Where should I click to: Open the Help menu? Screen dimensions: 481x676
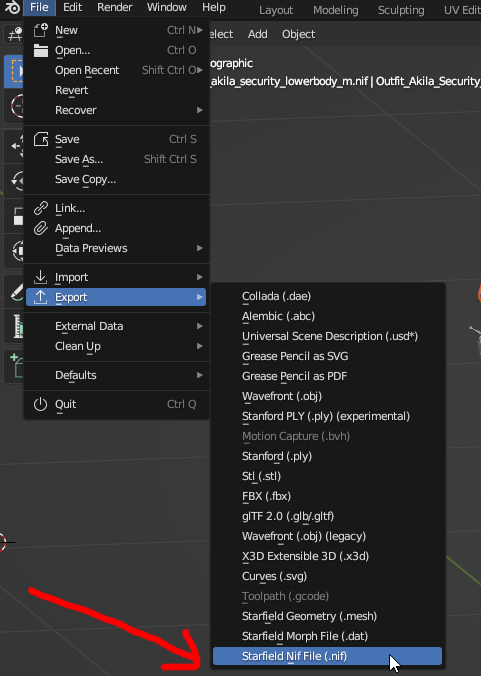click(214, 7)
